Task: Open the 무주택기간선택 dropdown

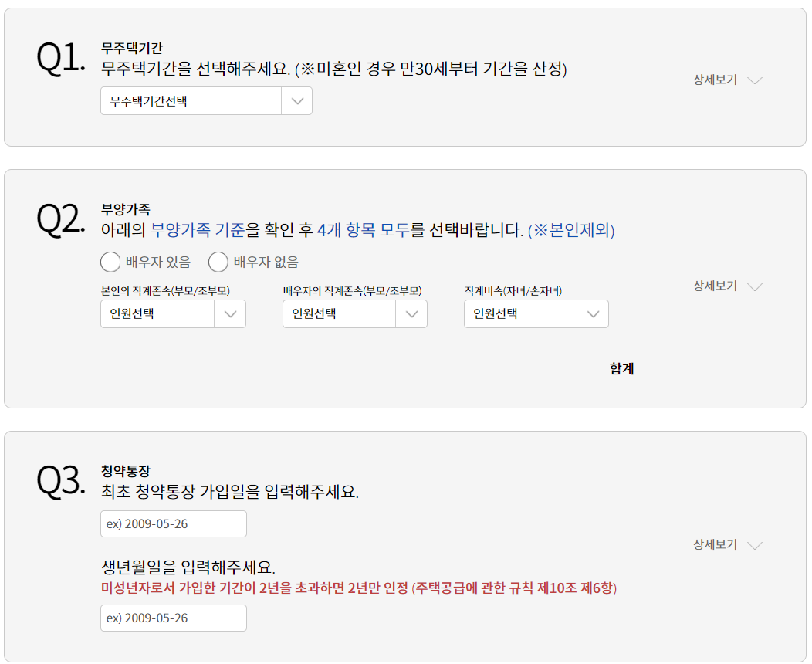Action: [206, 101]
